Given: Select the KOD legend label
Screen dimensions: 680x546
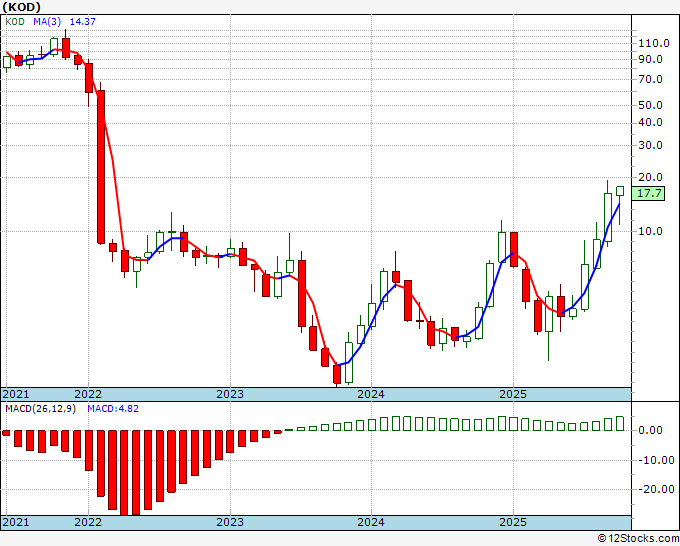Looking at the screenshot, I should 15,22.
